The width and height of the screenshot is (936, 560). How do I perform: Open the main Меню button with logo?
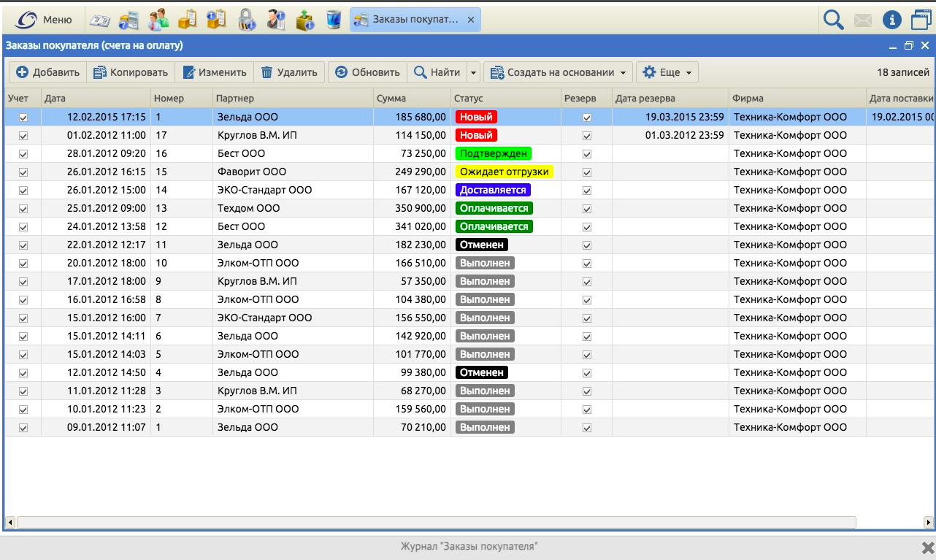coord(45,20)
